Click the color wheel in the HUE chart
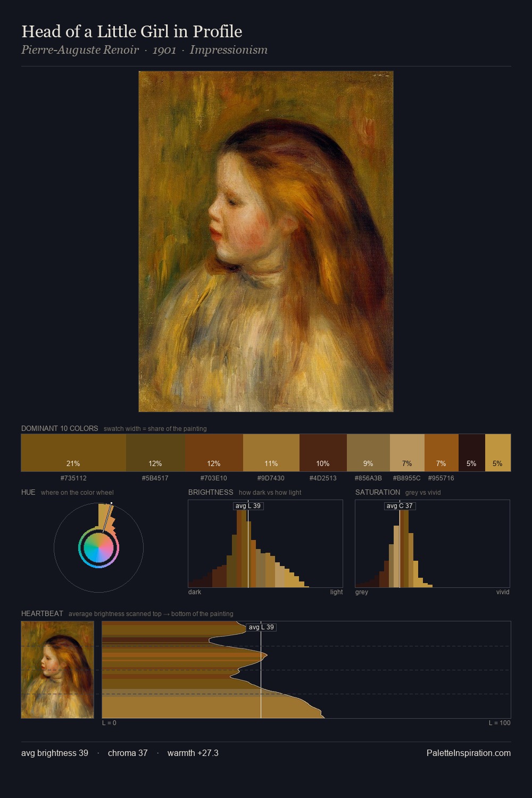 98,547
